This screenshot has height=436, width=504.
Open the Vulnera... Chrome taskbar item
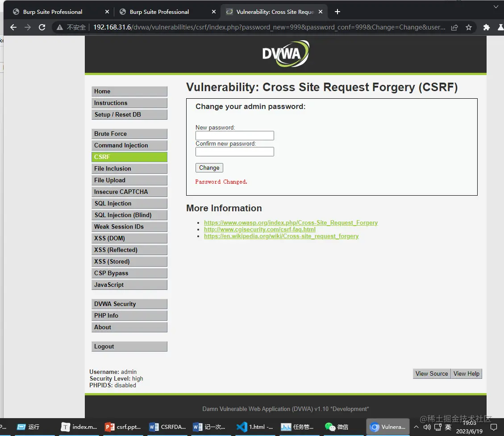pyautogui.click(x=388, y=427)
